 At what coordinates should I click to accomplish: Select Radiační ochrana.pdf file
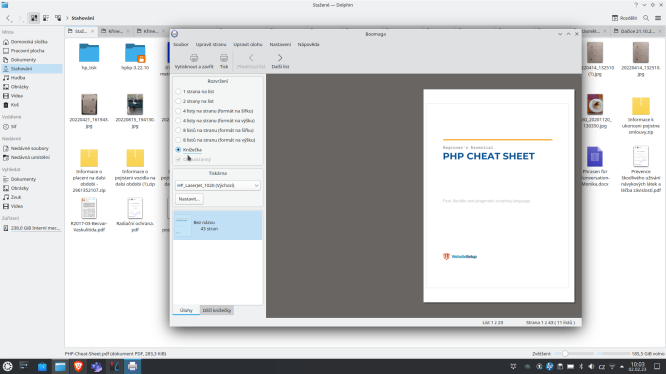(x=135, y=215)
